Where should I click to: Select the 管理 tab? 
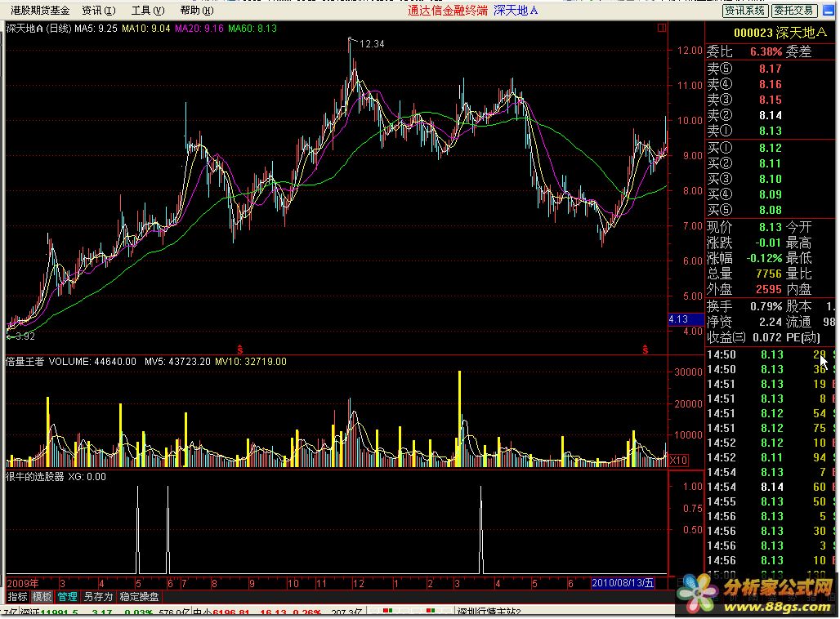tap(68, 596)
